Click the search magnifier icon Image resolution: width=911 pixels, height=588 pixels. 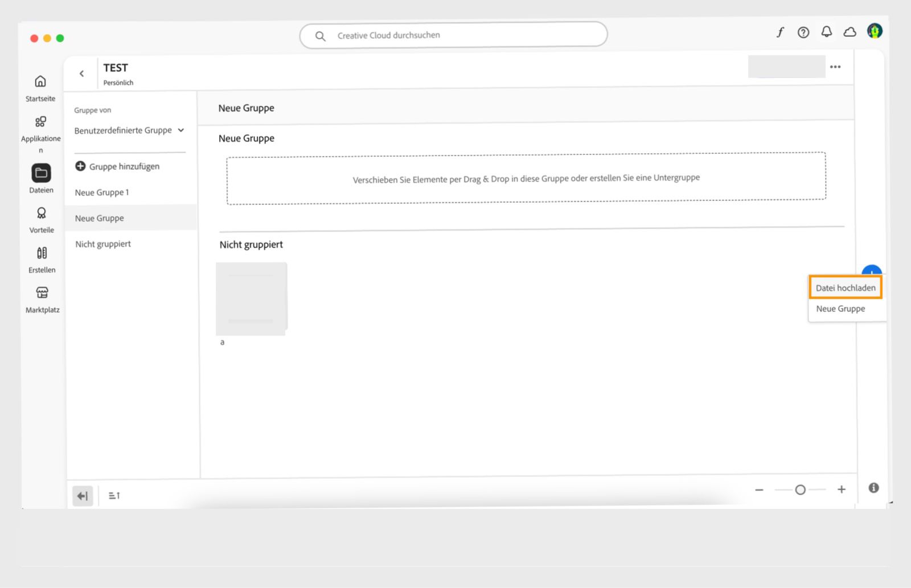click(x=321, y=36)
